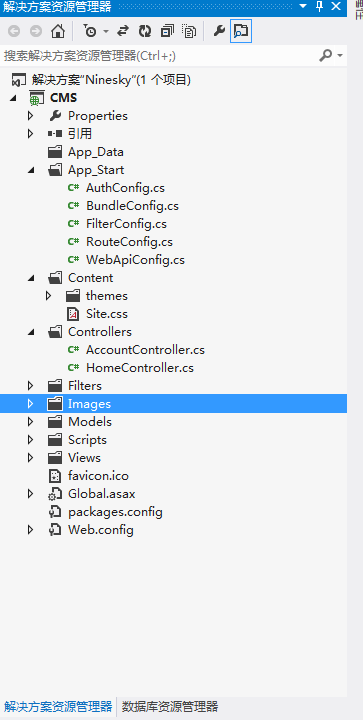Click the Forward navigation arrow in toolbar

[x=36, y=31]
